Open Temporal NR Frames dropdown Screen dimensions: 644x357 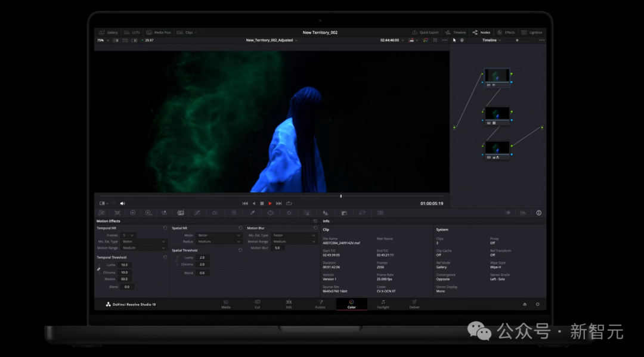[128, 235]
